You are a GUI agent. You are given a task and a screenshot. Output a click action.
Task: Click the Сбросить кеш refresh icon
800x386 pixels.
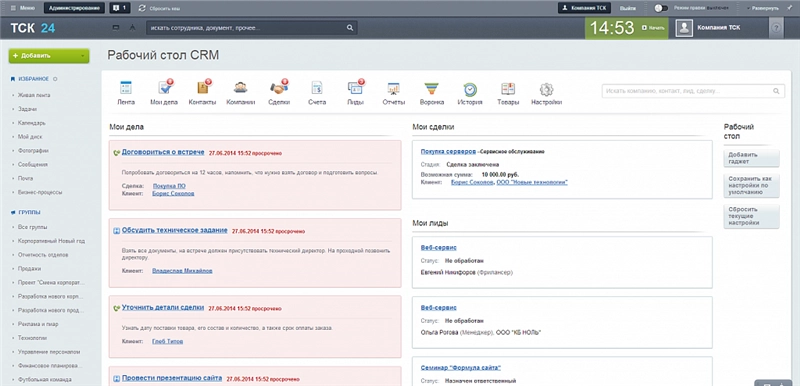tap(142, 8)
